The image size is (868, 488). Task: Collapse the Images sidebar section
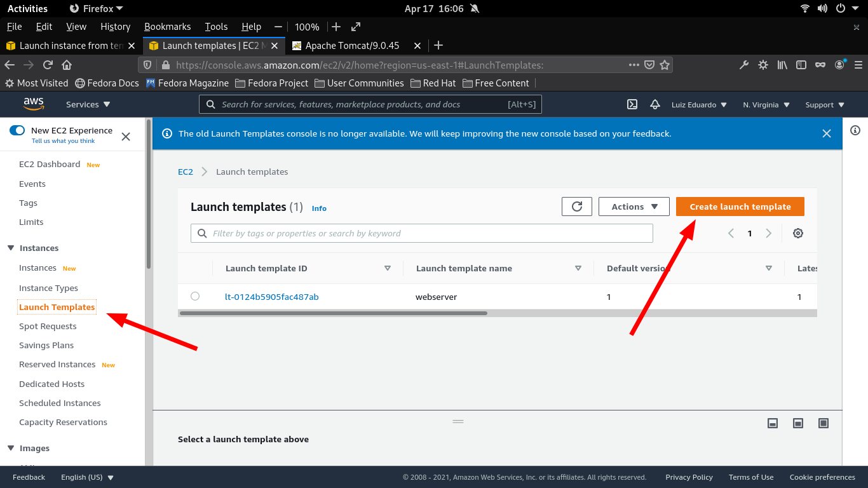(x=11, y=448)
